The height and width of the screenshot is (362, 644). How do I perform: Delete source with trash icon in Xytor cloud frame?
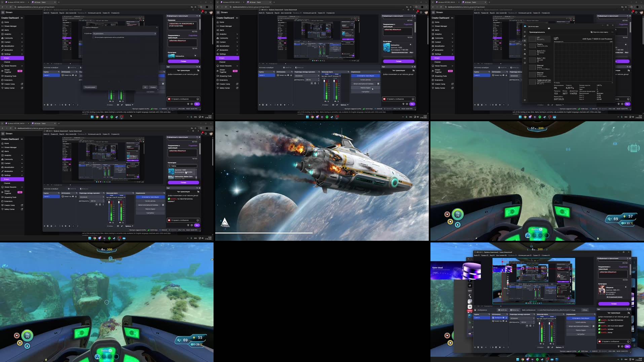pos(496,347)
